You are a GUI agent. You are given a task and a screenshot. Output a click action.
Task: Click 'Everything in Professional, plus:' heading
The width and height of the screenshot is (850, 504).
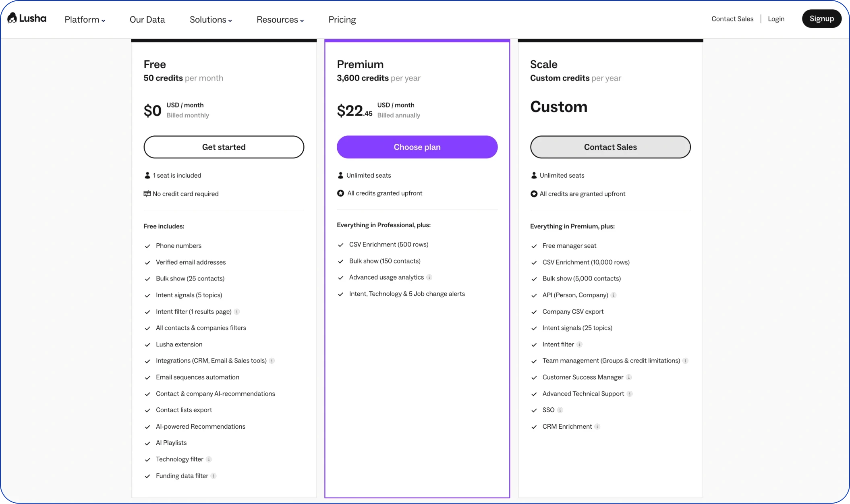(384, 225)
